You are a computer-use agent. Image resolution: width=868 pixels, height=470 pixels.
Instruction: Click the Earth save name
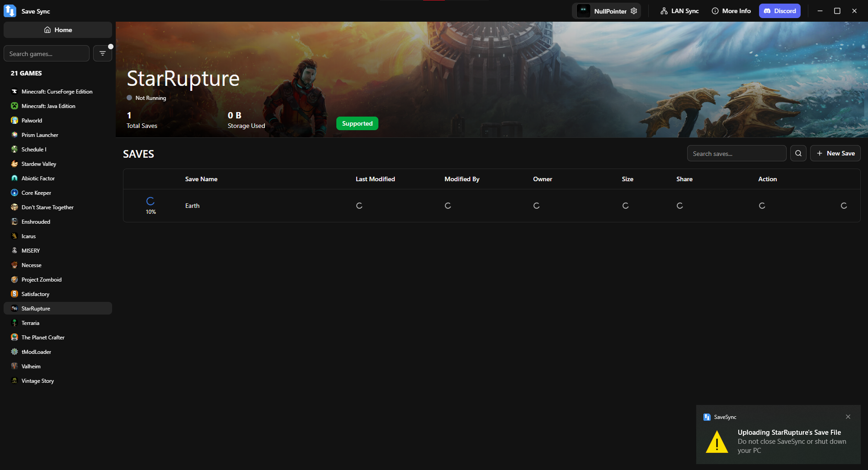point(192,206)
